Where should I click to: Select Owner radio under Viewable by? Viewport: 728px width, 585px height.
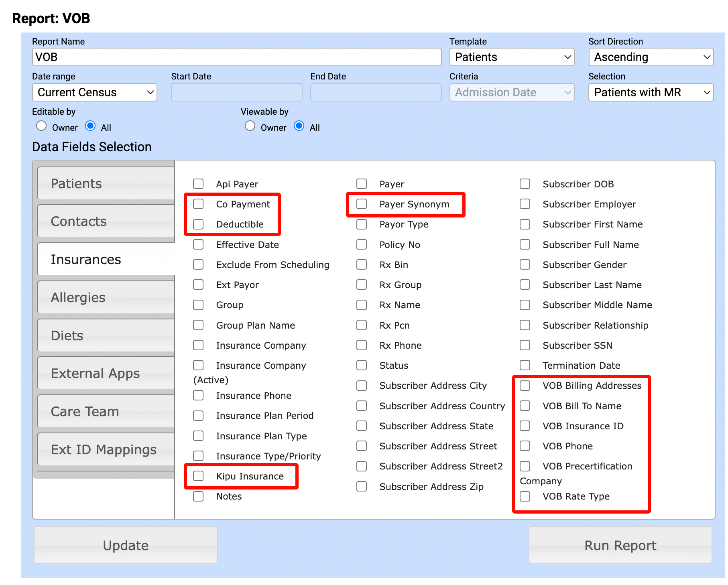pyautogui.click(x=250, y=126)
